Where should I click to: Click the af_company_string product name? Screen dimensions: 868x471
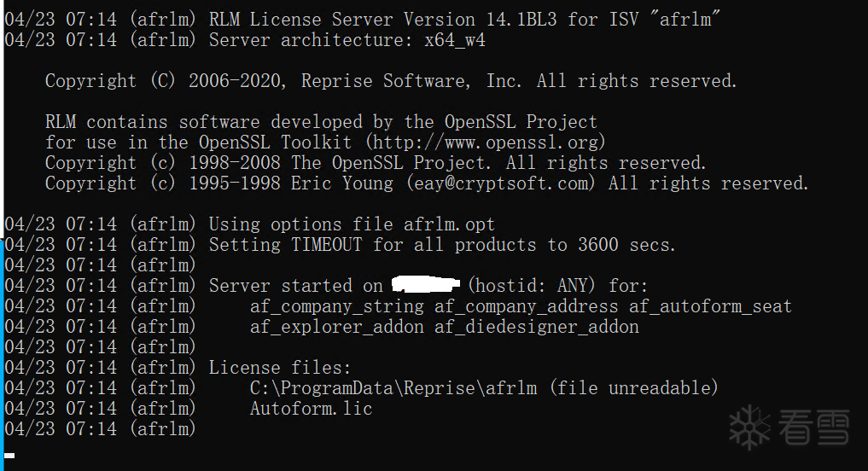(336, 306)
